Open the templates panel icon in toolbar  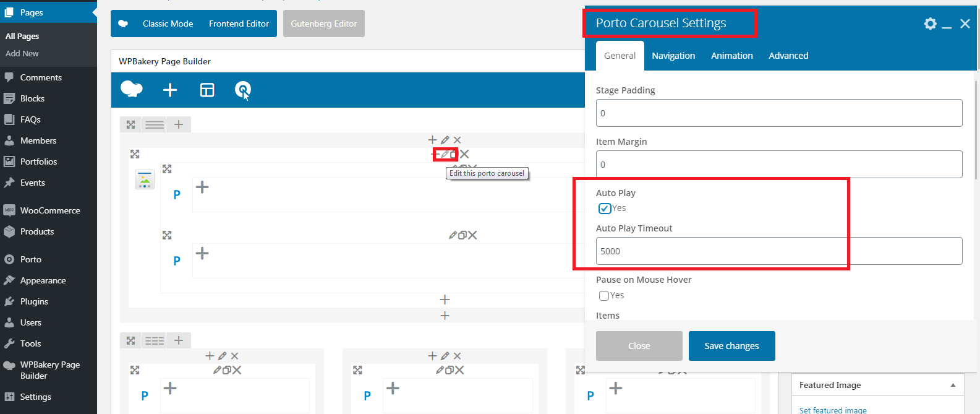pos(207,90)
